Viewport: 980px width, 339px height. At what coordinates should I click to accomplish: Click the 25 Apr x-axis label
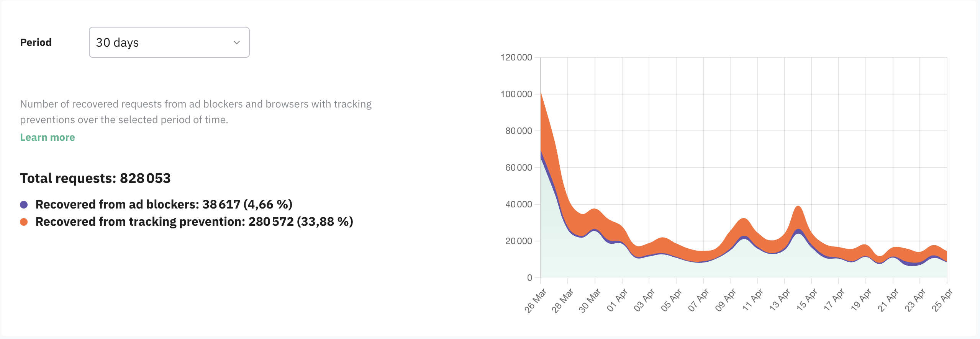(942, 301)
